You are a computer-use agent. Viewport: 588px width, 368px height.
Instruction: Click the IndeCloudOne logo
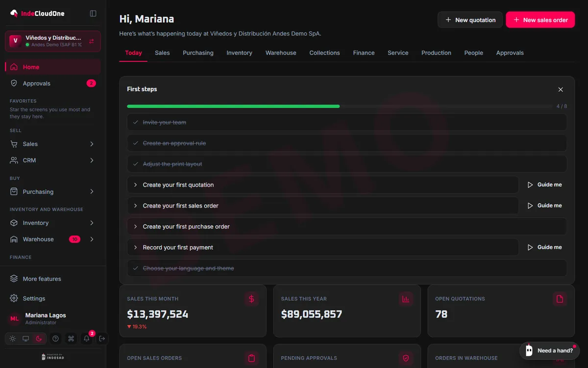click(x=37, y=13)
